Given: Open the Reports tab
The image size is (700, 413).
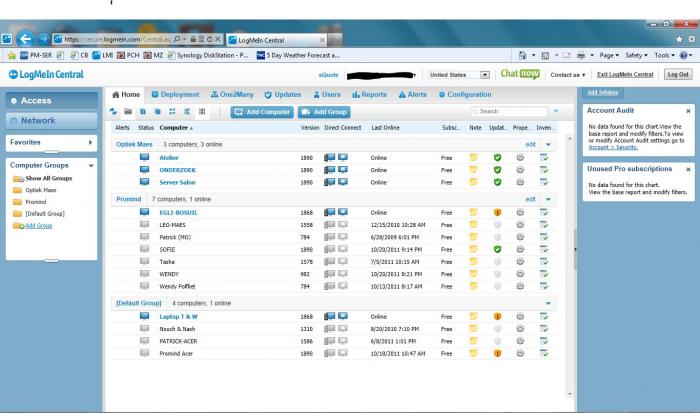Looking at the screenshot, I should 369,95.
